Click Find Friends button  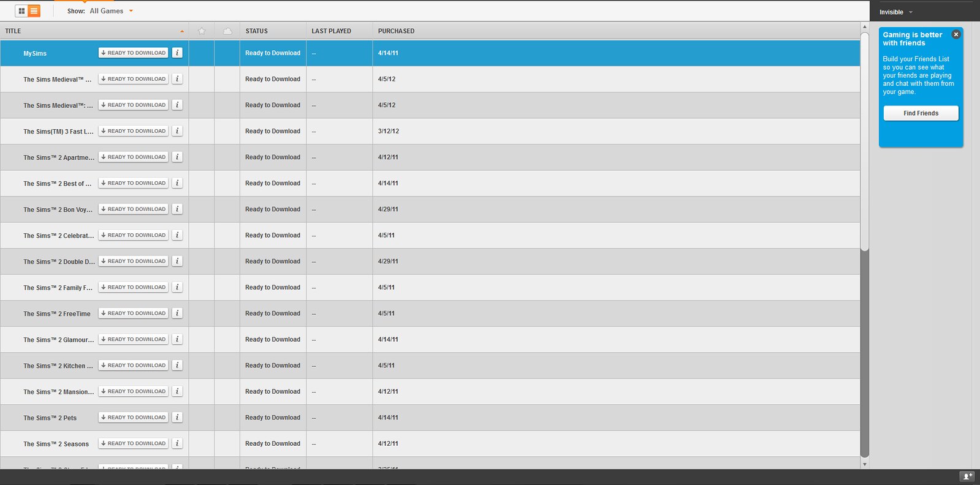click(x=921, y=113)
